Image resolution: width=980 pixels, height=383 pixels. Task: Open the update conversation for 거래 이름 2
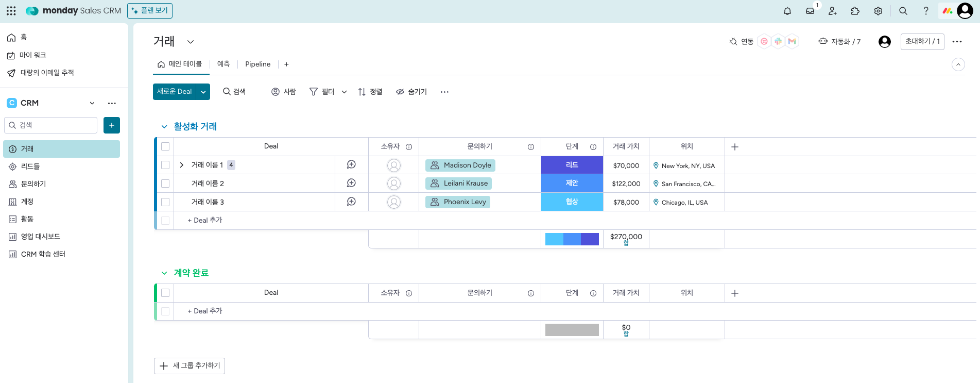(x=351, y=183)
